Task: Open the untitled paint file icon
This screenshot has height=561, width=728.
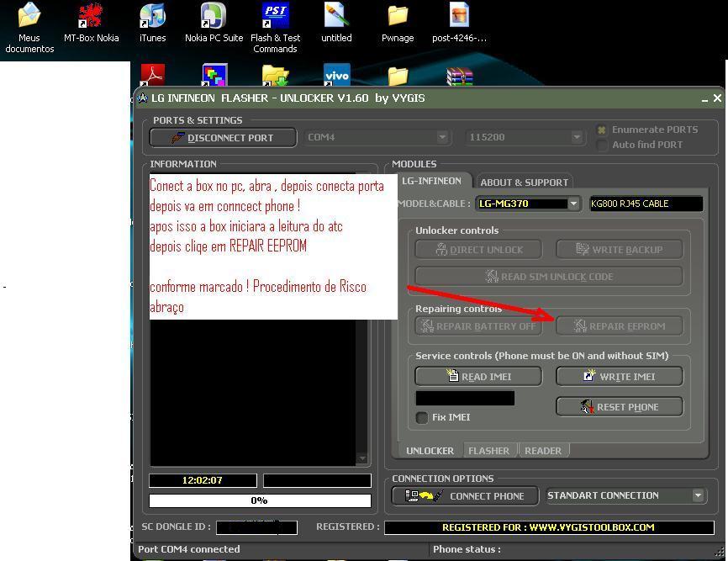Action: tap(336, 24)
